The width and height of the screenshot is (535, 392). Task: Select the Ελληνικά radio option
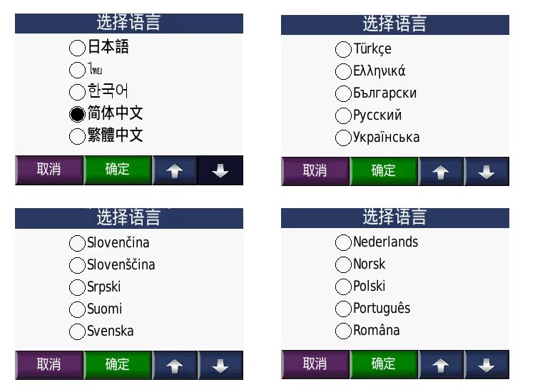tap(343, 71)
